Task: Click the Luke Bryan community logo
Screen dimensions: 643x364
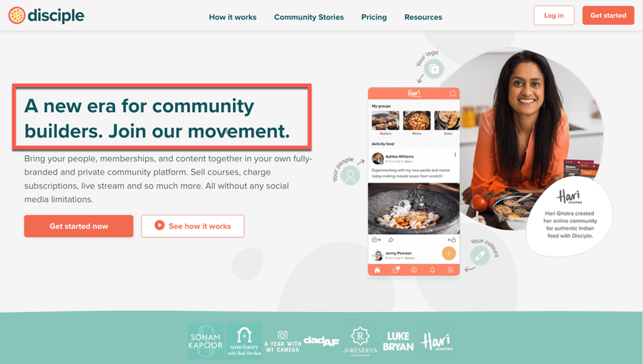Action: tap(398, 341)
